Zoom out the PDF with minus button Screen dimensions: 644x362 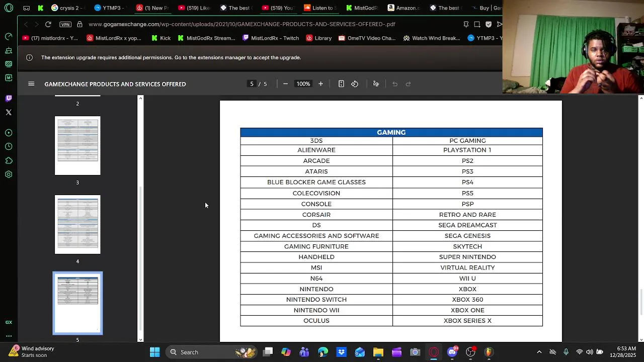point(285,84)
